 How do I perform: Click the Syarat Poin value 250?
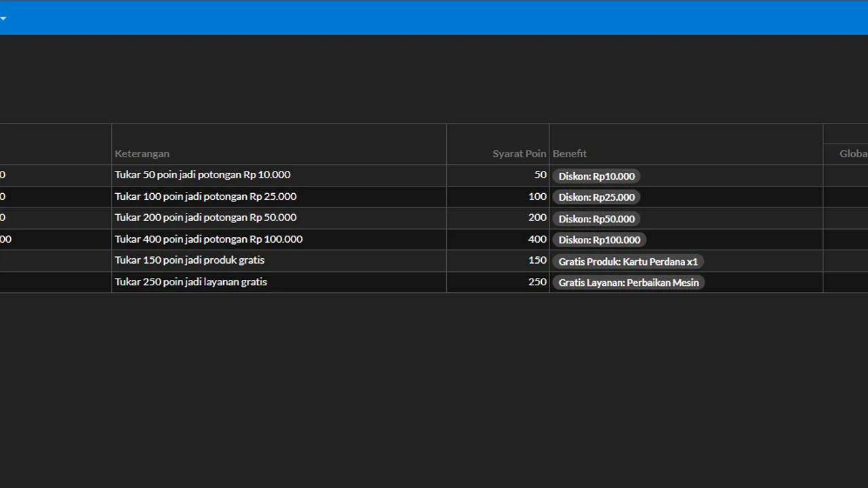click(538, 282)
